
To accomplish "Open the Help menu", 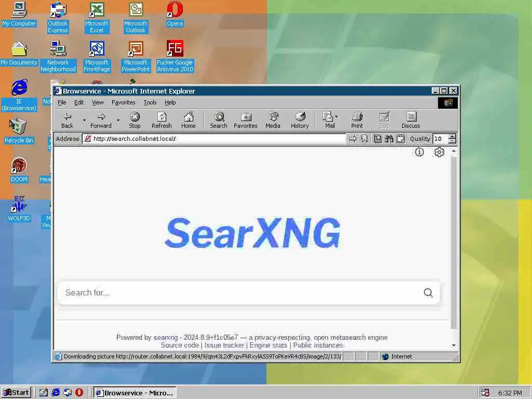I will [170, 102].
